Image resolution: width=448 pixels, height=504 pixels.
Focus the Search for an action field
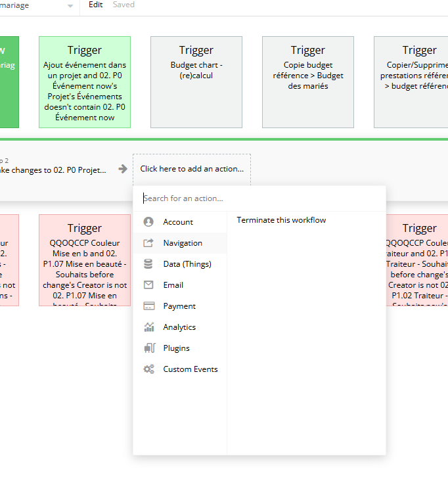(x=259, y=198)
